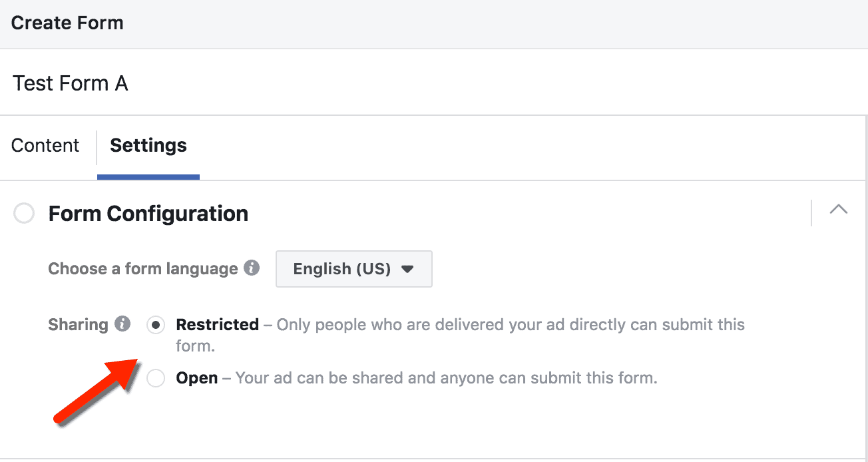Click the info icon beside form language
The width and height of the screenshot is (868, 462).
252,268
